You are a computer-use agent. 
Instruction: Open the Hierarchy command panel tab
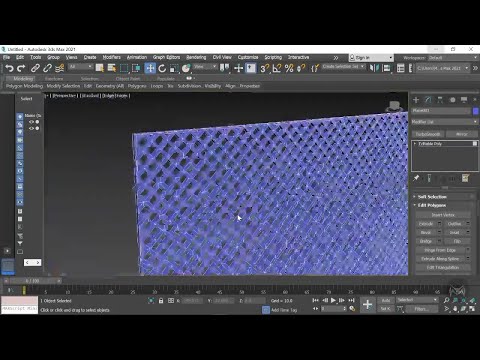pos(440,100)
